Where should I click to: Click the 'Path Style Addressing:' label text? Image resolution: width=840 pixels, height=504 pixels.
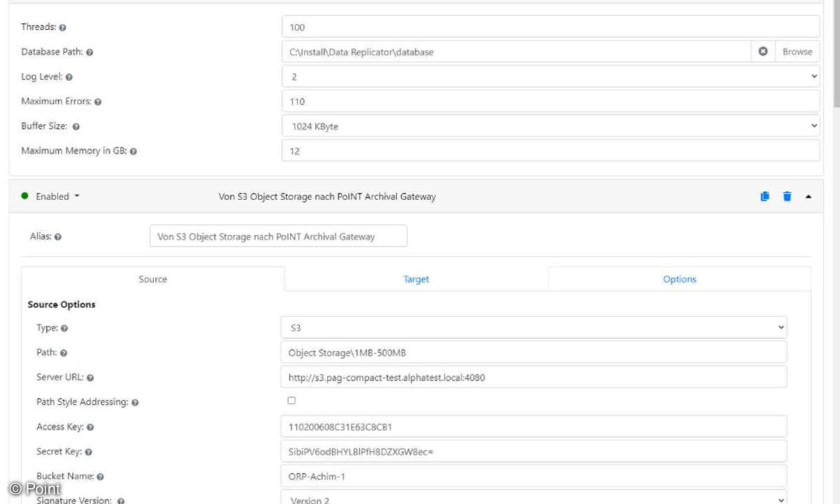[x=82, y=402]
